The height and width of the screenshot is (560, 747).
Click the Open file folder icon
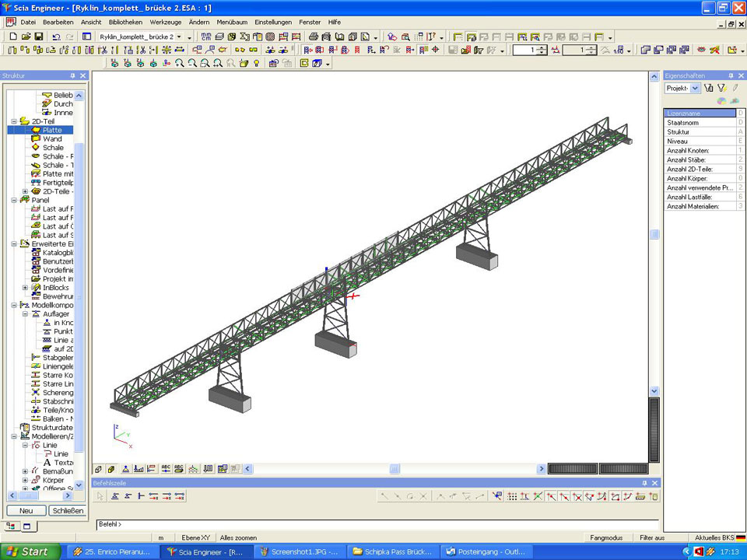coord(26,37)
